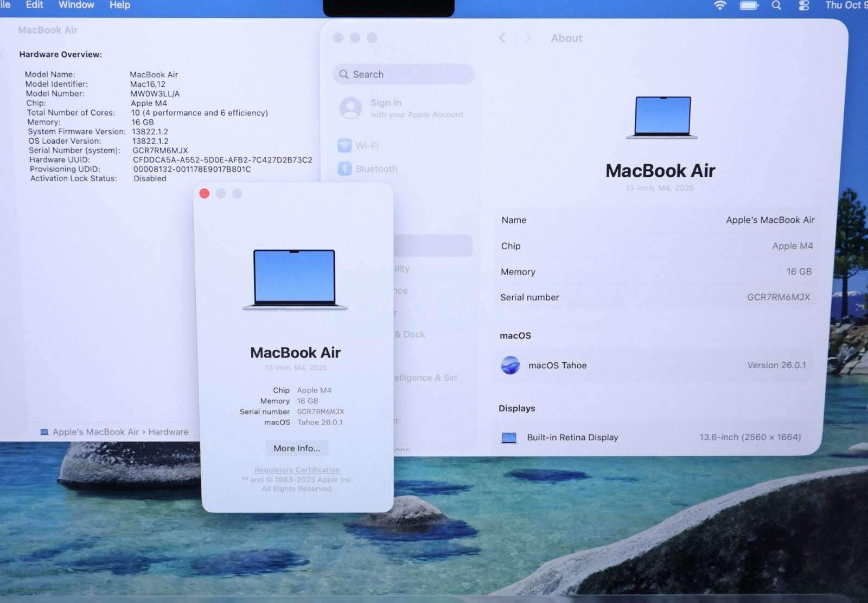Open the Regulatory Certification link
This screenshot has height=603, width=868.
tap(297, 470)
